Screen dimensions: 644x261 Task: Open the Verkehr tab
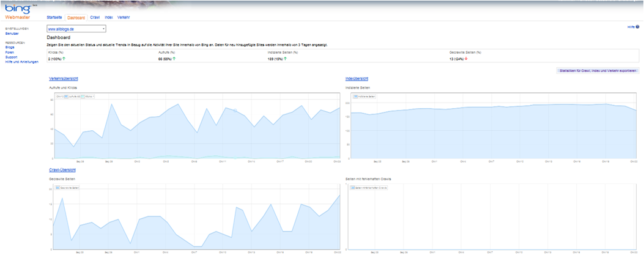pyautogui.click(x=124, y=18)
